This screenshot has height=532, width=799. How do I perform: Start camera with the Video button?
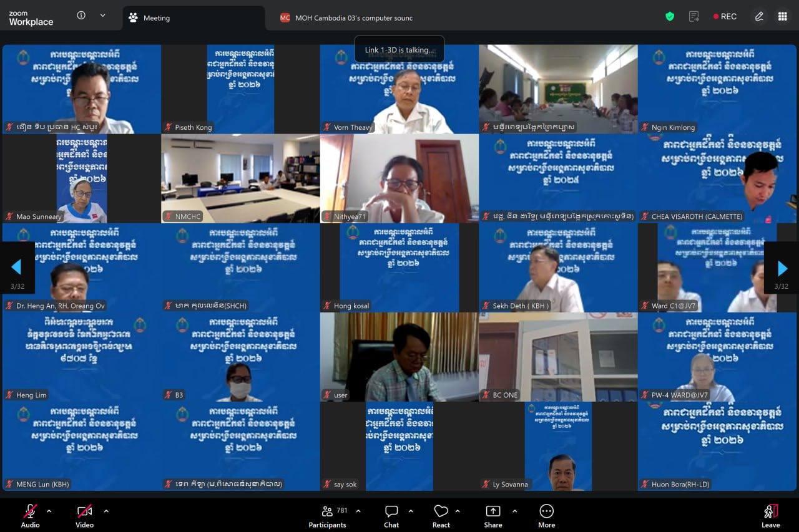coord(85,516)
